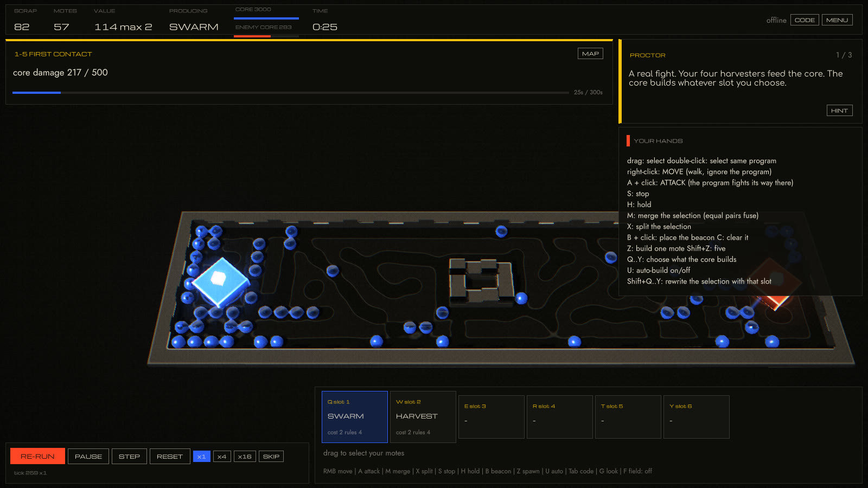Pause the simulation

[88, 456]
